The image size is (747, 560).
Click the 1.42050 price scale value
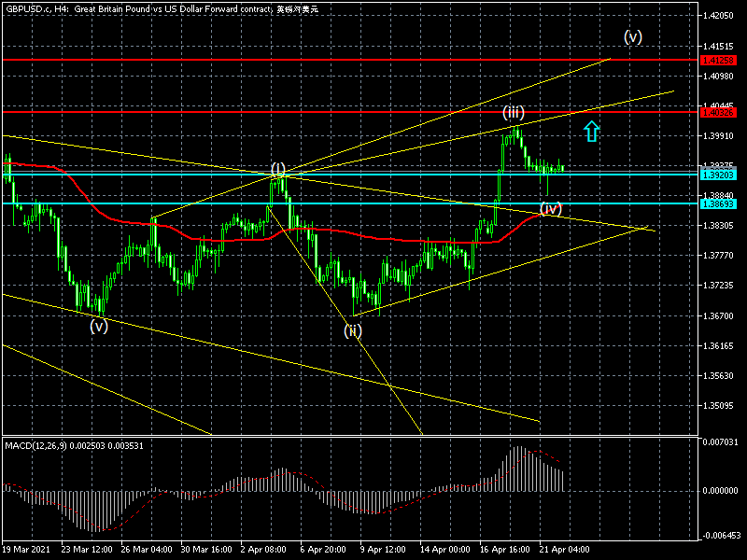pyautogui.click(x=718, y=16)
